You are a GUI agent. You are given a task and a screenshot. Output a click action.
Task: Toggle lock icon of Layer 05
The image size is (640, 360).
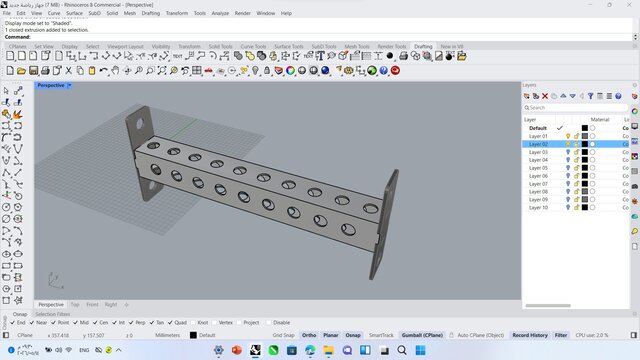pyautogui.click(x=577, y=168)
